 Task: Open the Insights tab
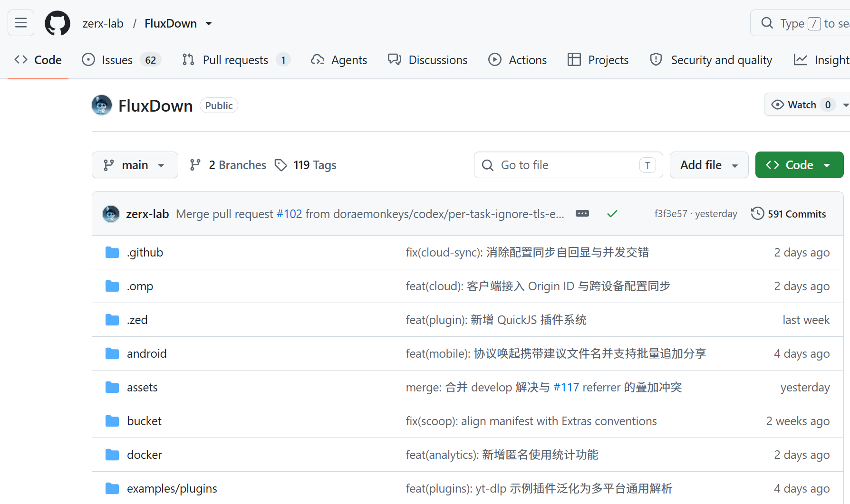pos(821,60)
